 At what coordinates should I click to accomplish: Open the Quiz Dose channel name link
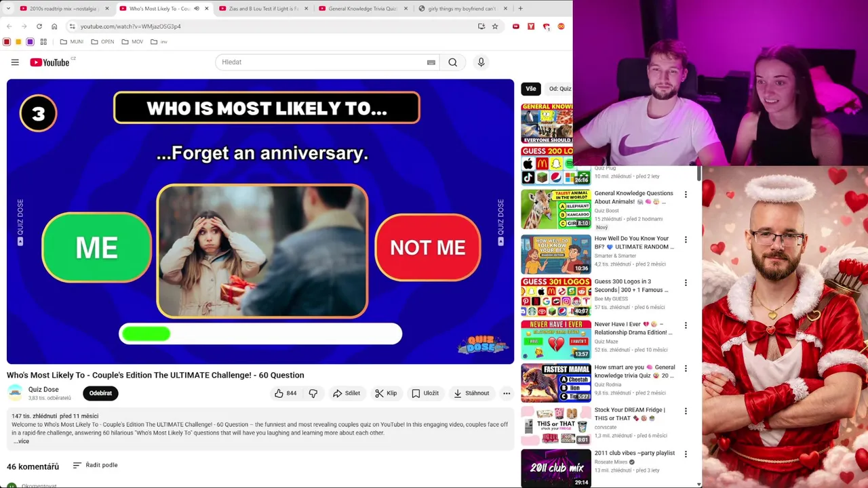pyautogui.click(x=43, y=390)
